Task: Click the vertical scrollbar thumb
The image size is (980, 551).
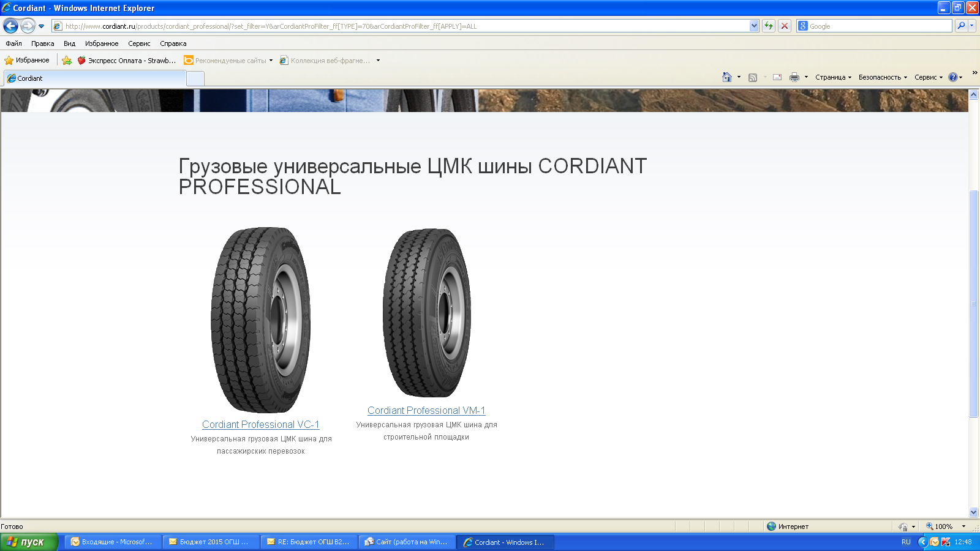Action: [974, 304]
